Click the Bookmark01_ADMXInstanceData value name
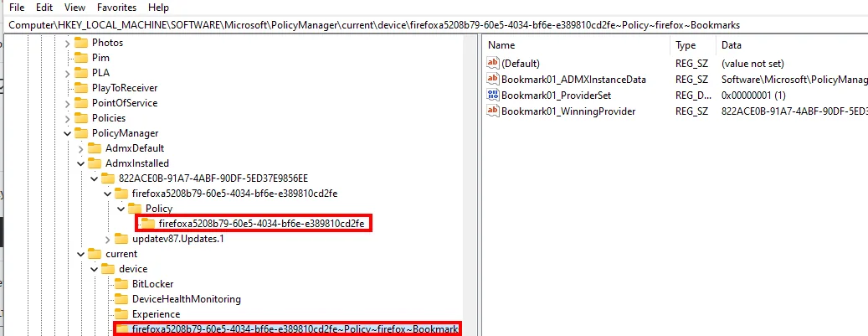 pos(573,80)
